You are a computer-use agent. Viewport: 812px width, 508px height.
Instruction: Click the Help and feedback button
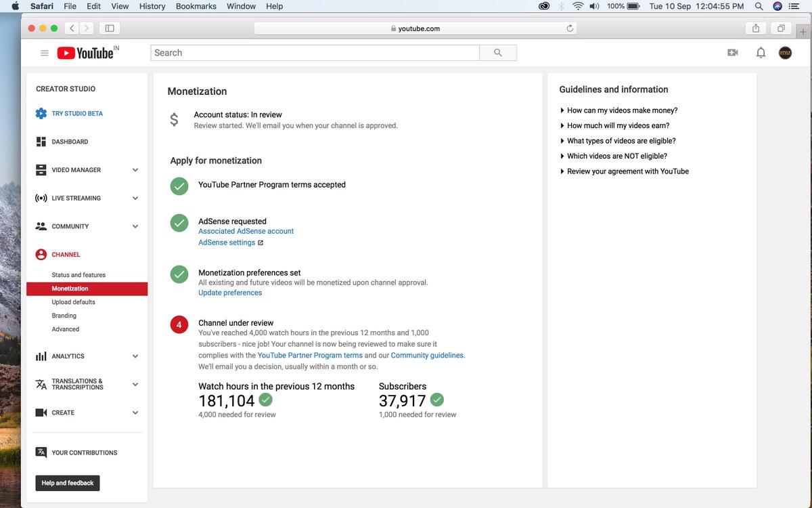[68, 483]
